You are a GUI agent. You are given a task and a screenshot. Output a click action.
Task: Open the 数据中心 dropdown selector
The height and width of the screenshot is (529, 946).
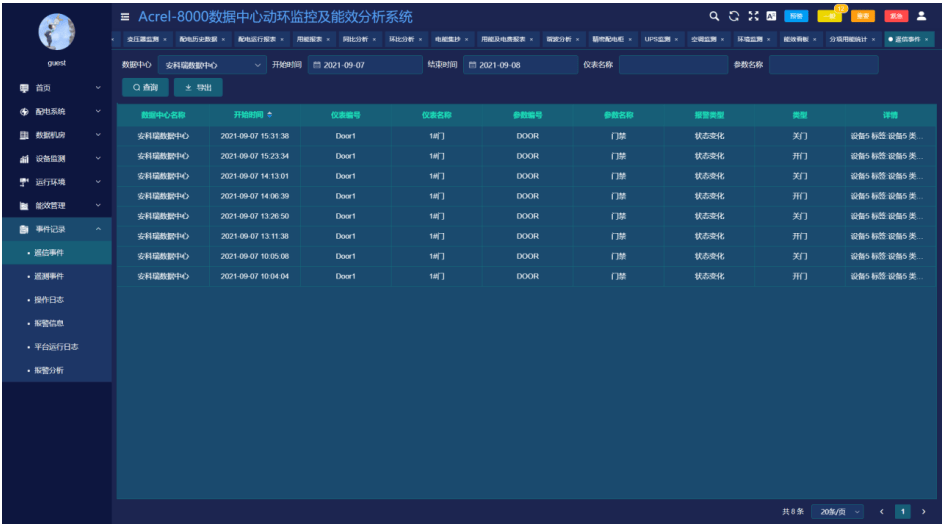212,65
